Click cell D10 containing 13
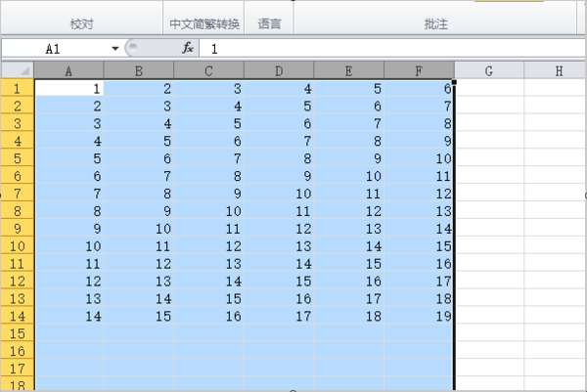 (x=279, y=246)
